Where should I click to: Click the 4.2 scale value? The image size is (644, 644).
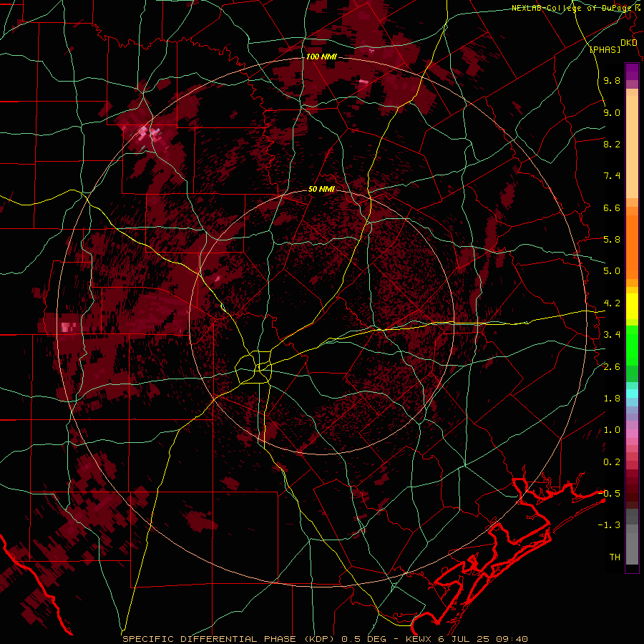(612, 303)
